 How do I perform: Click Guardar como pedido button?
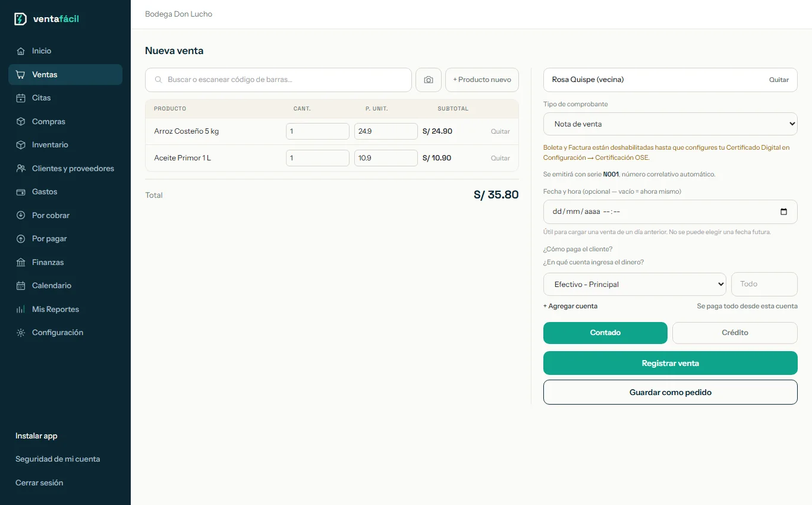[671, 392]
